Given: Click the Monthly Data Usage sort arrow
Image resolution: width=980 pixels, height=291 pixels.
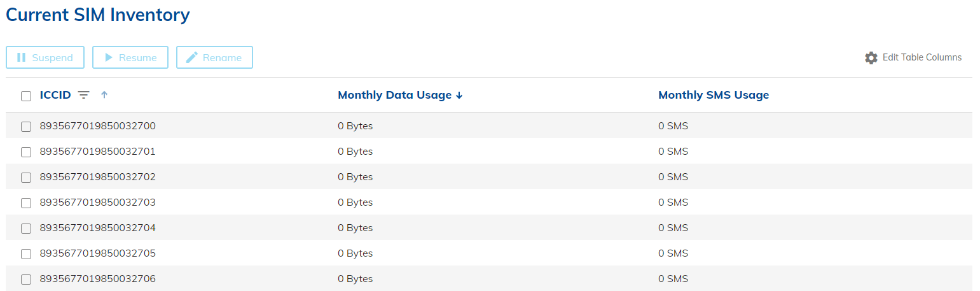Looking at the screenshot, I should (x=459, y=96).
